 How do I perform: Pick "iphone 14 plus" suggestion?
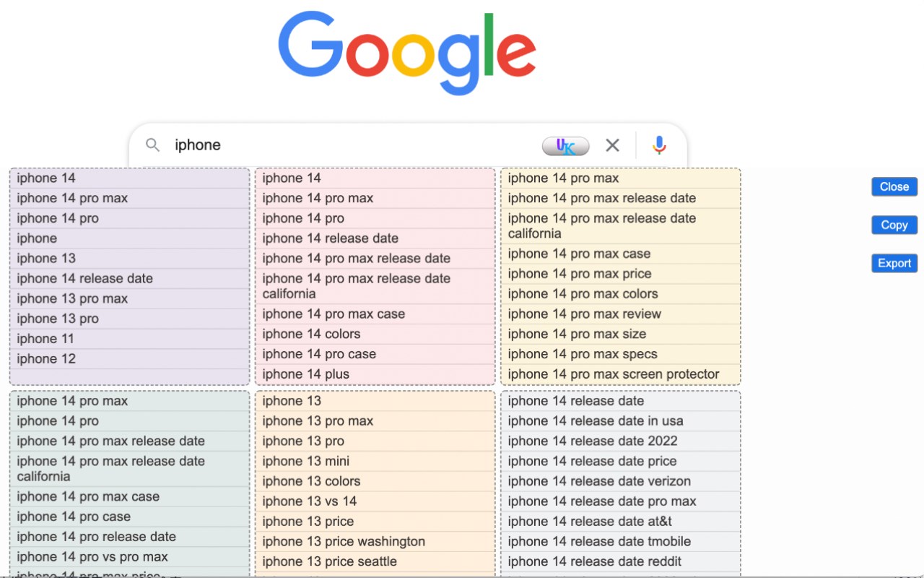(x=305, y=374)
